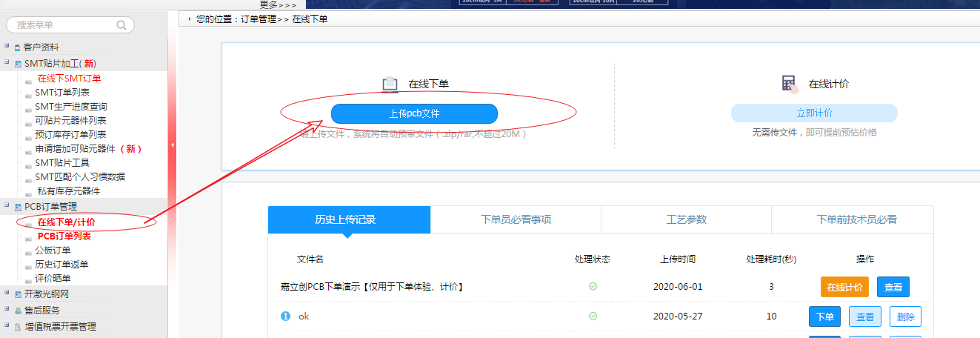This screenshot has height=338, width=980.
Task: Click the green status check for 2020-06-01 file
Action: click(x=593, y=287)
